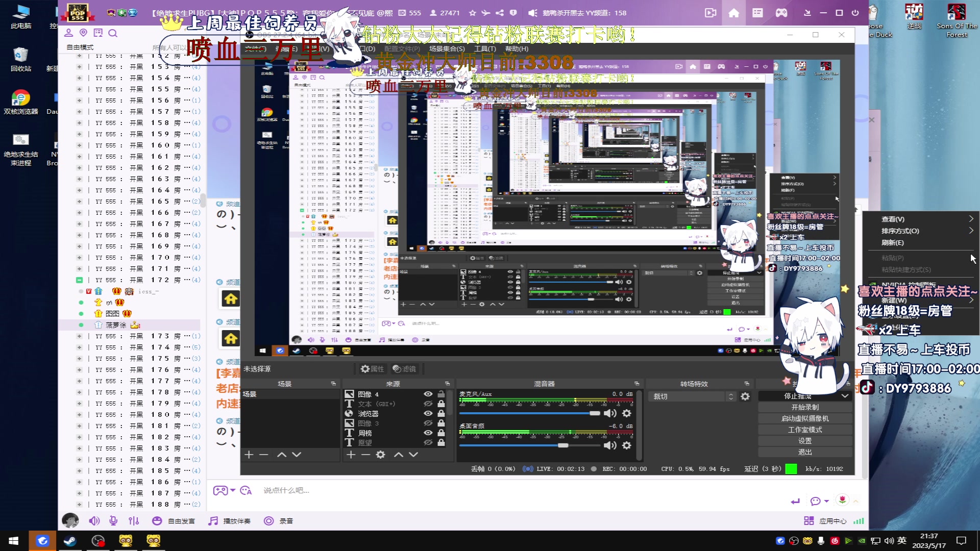This screenshot has width=980, height=551.
Task: Open 桌面音频 mixer gear settings
Action: point(627,445)
